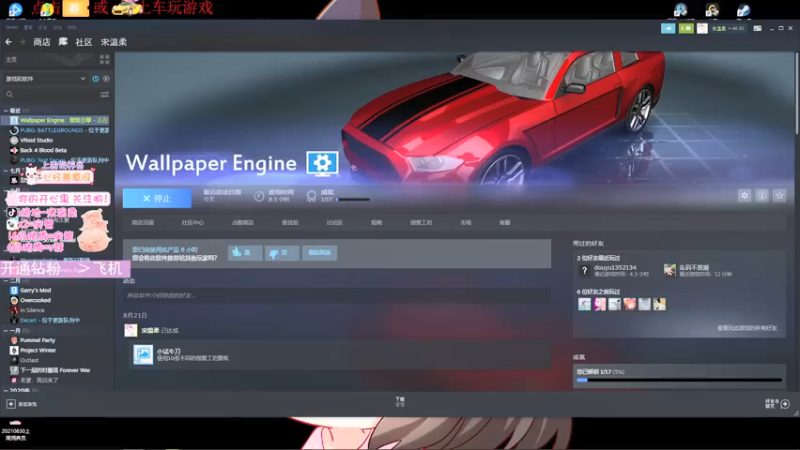This screenshot has width=800, height=450.
Task: Recommend the software with thumbs up
Action: click(245, 253)
